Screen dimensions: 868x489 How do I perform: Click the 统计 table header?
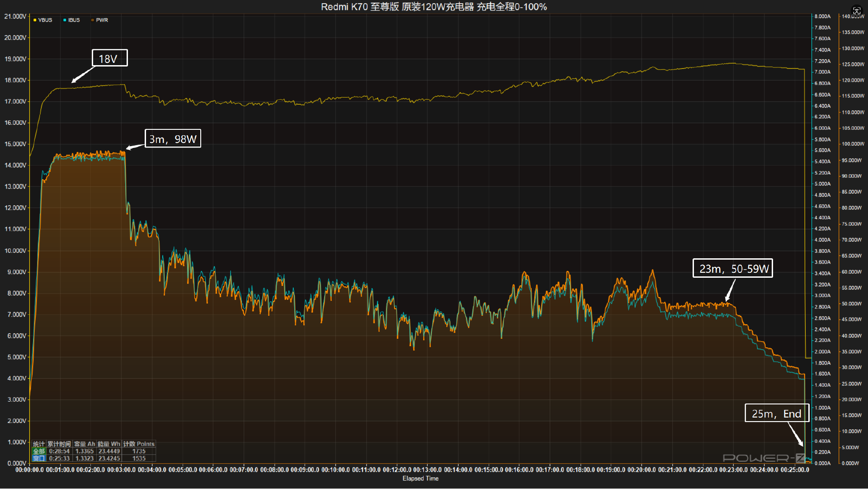point(39,444)
